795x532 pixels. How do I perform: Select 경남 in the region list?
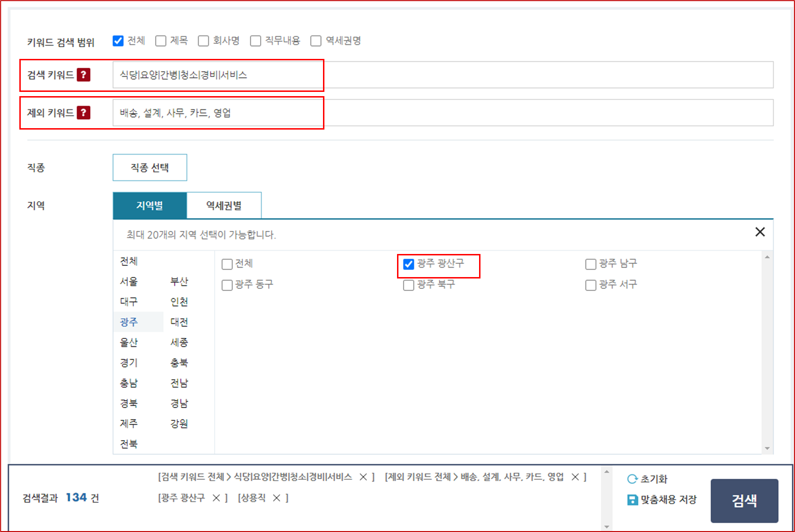(x=179, y=403)
